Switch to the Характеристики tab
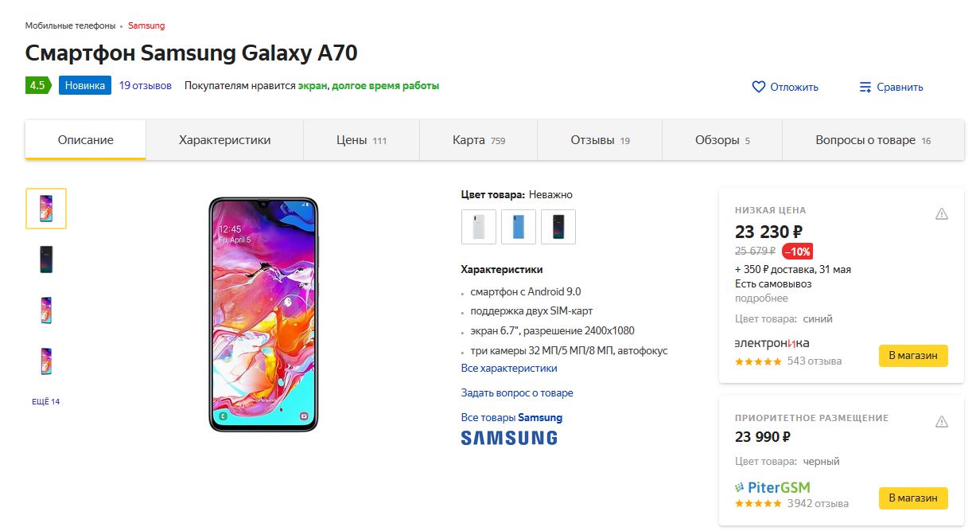The height and width of the screenshot is (531, 980). tap(224, 140)
